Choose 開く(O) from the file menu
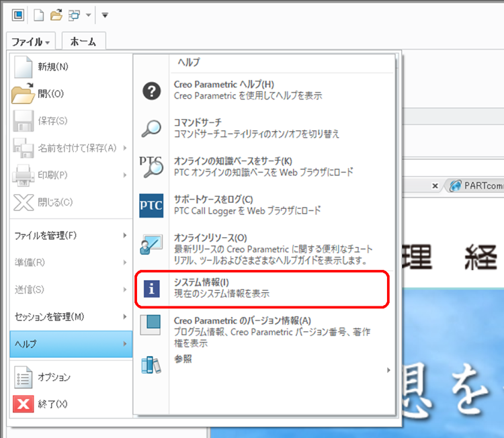This screenshot has width=504, height=438. (x=50, y=94)
